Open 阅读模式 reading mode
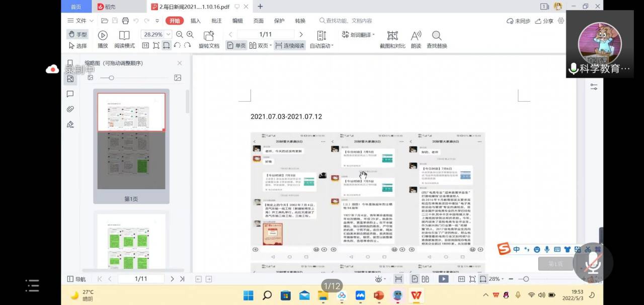This screenshot has height=305, width=644. pyautogui.click(x=124, y=35)
